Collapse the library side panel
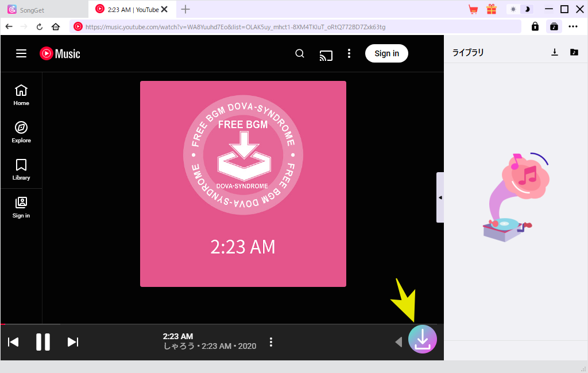This screenshot has width=588, height=373. 440,197
